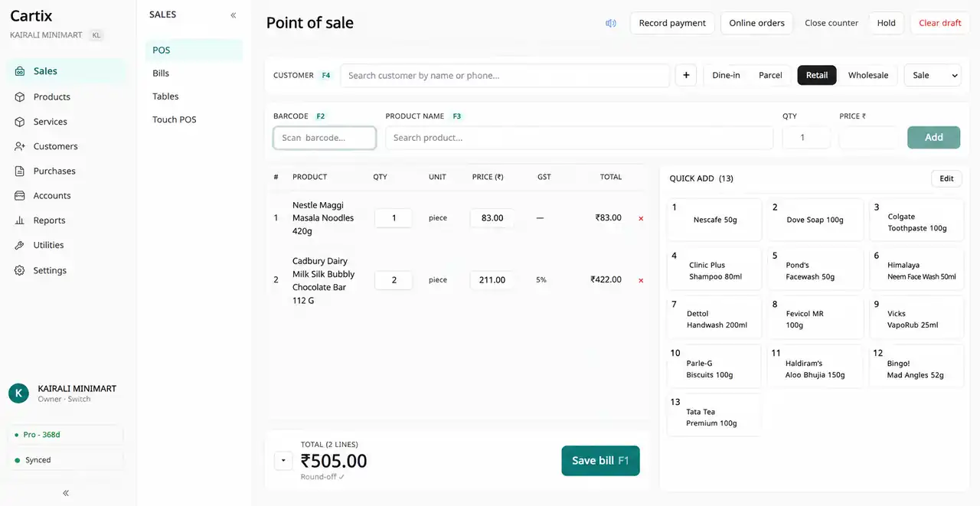Click the Purchases document icon

click(x=19, y=171)
